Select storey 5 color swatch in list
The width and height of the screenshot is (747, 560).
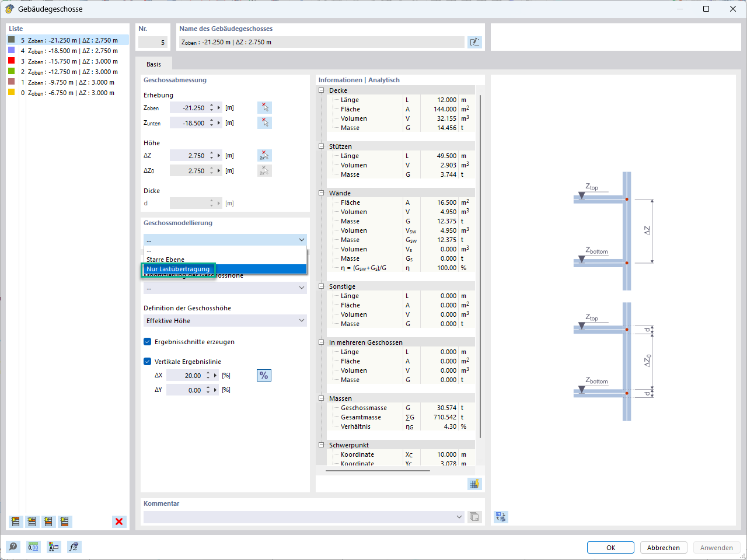[11, 40]
